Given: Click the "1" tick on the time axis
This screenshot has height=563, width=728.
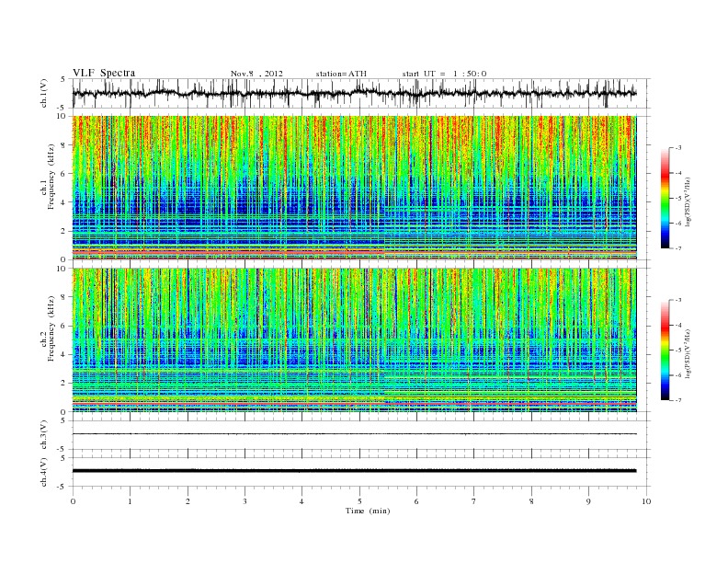Looking at the screenshot, I should 130,501.
